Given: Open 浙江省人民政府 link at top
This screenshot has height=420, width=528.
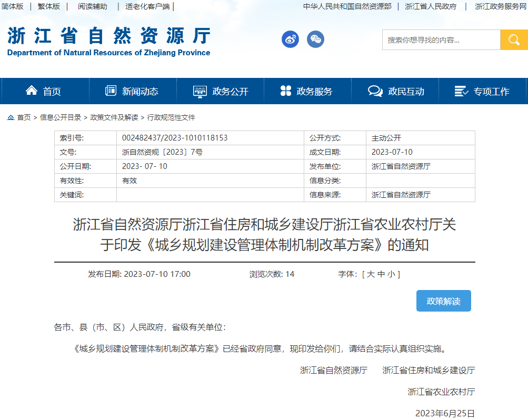Looking at the screenshot, I should point(431,6).
